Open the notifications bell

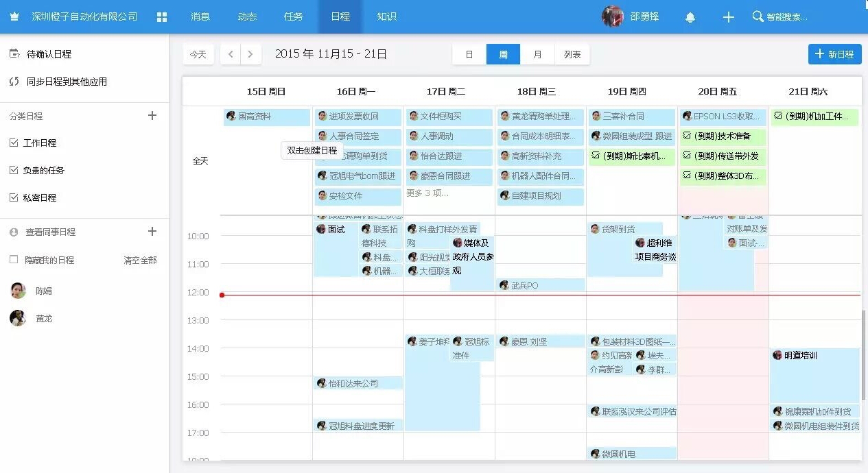(690, 17)
